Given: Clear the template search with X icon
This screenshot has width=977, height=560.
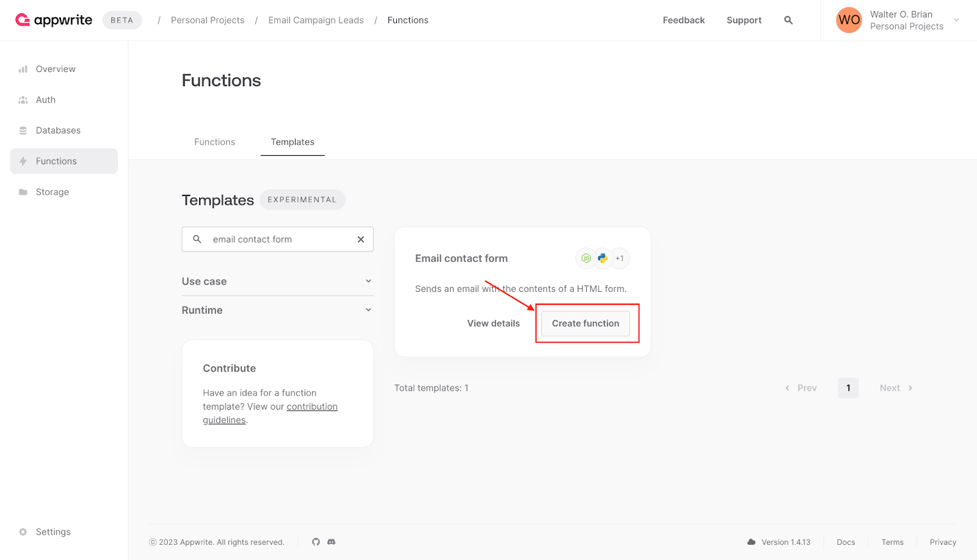Looking at the screenshot, I should 361,239.
